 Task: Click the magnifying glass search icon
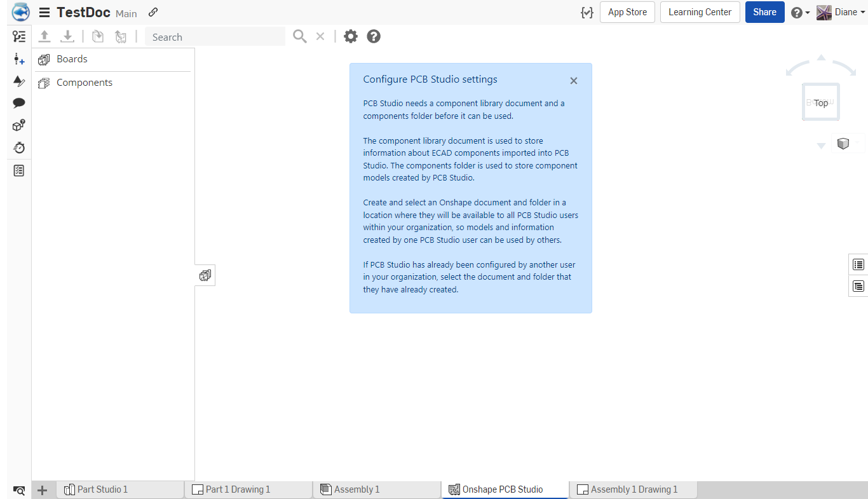click(x=300, y=36)
